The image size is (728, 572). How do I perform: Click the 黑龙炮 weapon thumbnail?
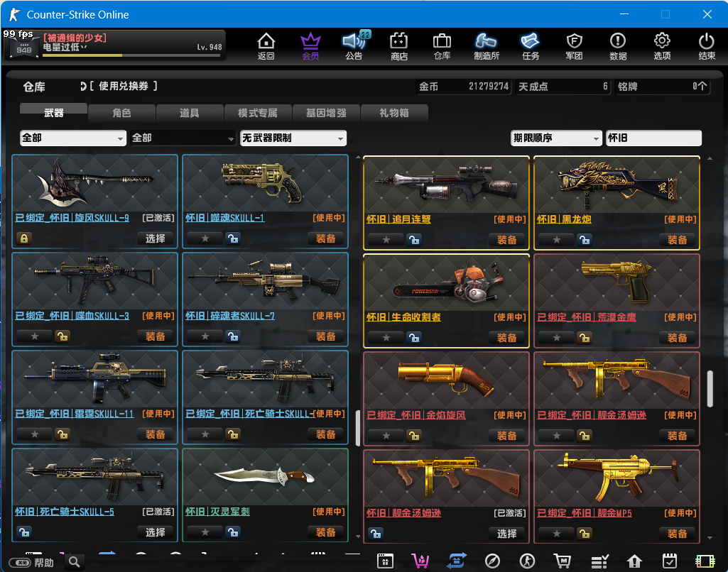point(616,185)
